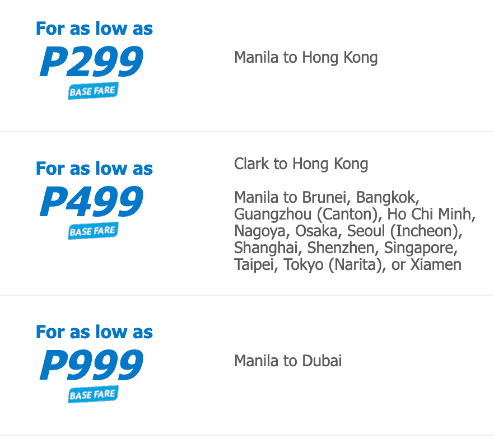Select the P499 price graphic
Viewport: 494px width, 448px height.
pyautogui.click(x=91, y=202)
